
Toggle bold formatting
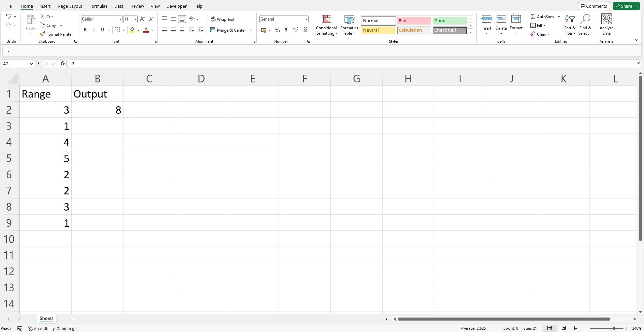[85, 30]
